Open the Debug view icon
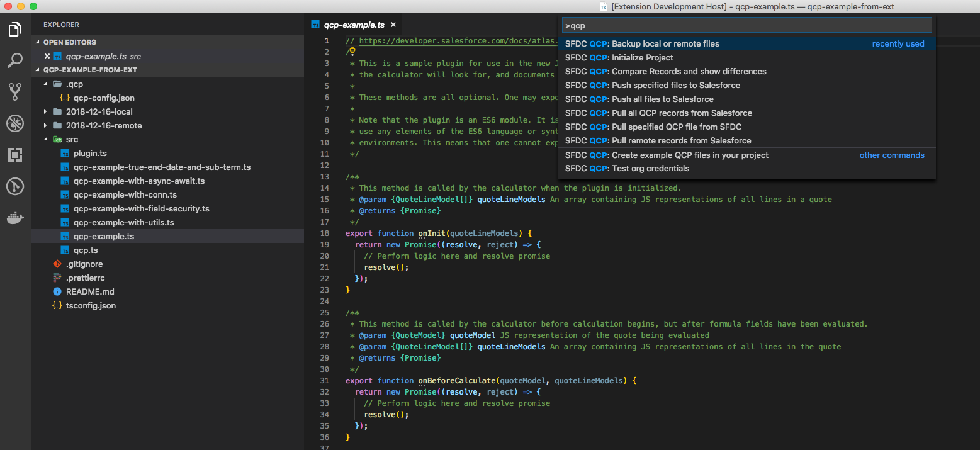Image resolution: width=980 pixels, height=450 pixels. (x=15, y=123)
